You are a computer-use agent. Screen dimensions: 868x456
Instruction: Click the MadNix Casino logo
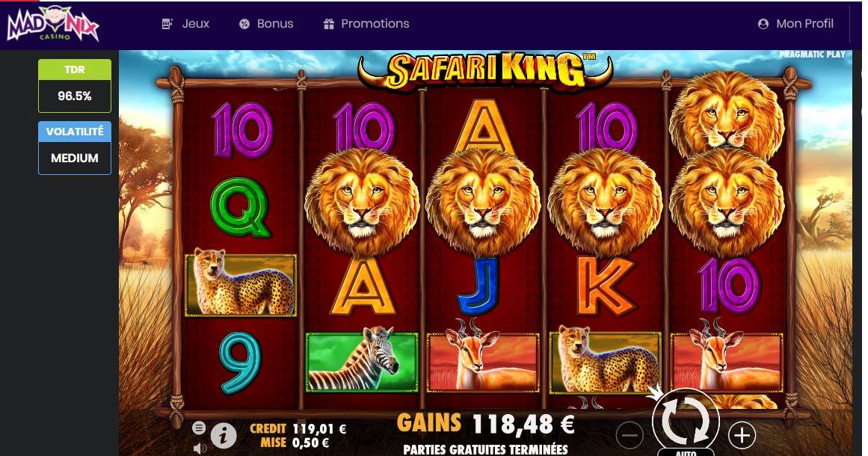tap(52, 24)
